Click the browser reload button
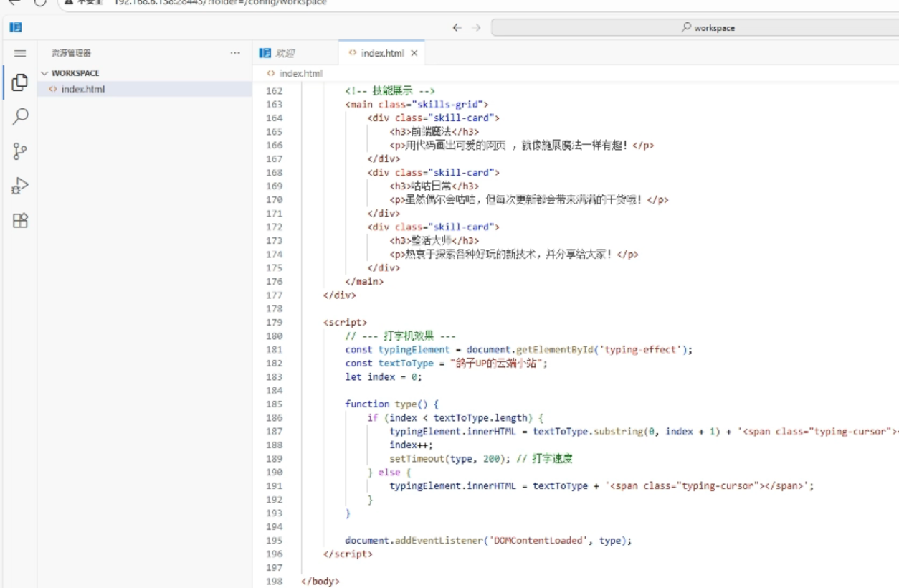This screenshot has height=588, width=899. coord(40,2)
